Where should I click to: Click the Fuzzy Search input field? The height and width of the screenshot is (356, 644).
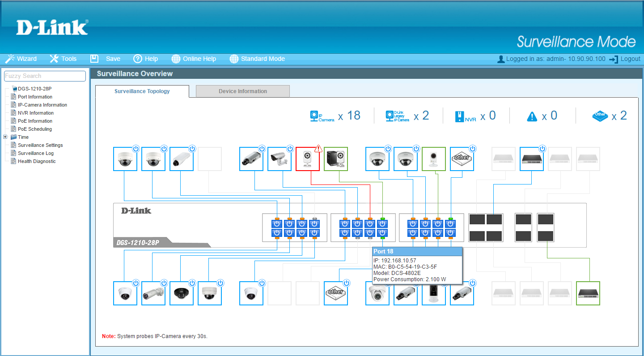coord(45,76)
